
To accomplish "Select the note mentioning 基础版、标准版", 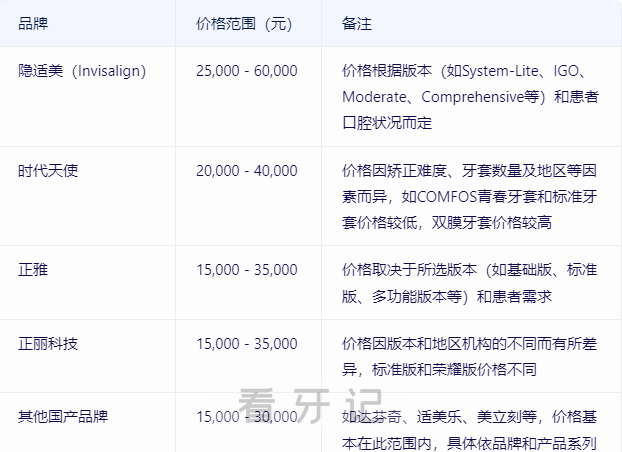I will [x=470, y=283].
